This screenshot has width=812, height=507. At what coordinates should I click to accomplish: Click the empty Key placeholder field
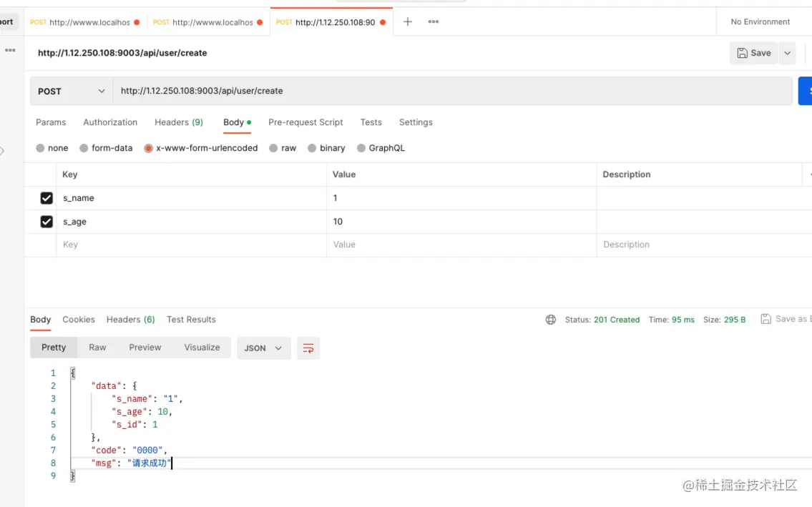pyautogui.click(x=191, y=245)
